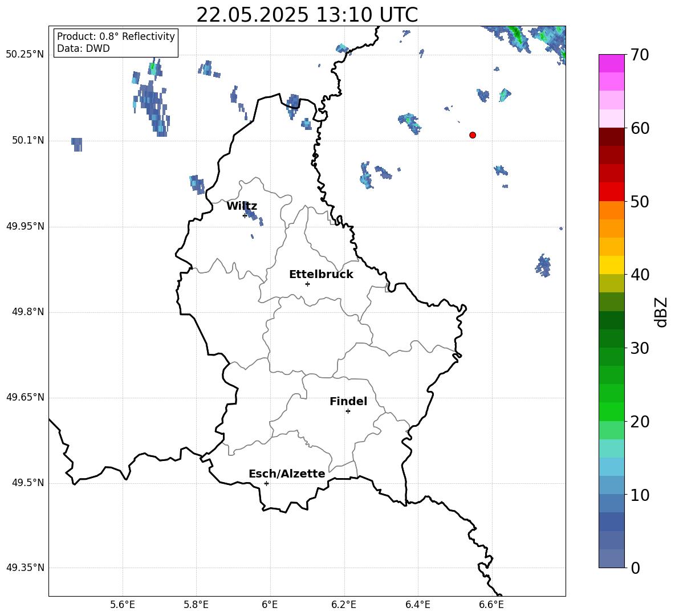Click the 6.2°E longitude label
Image resolution: width=675 pixels, height=616 pixels.
(344, 605)
